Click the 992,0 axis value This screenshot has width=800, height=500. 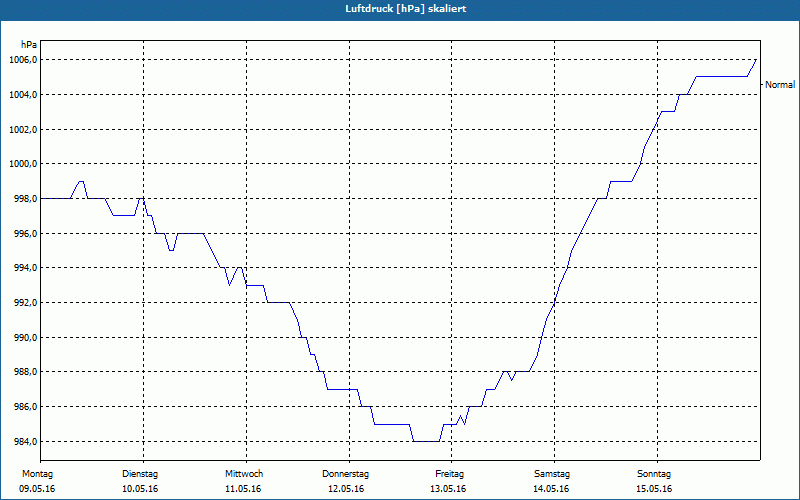[x=25, y=303]
